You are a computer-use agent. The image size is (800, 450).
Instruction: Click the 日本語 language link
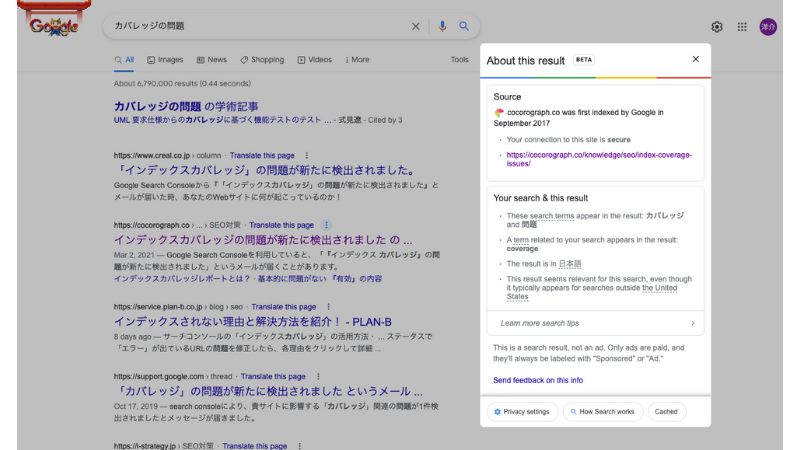(570, 264)
